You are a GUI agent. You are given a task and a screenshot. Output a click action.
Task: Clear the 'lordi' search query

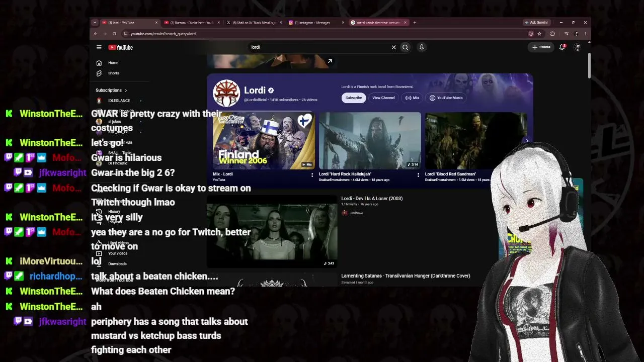click(393, 47)
